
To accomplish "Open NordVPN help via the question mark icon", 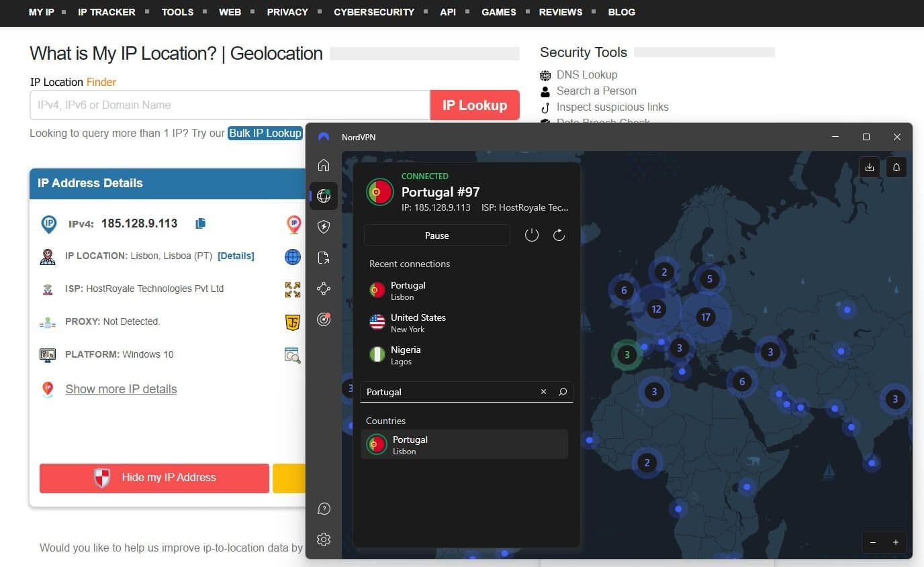I will pyautogui.click(x=324, y=509).
